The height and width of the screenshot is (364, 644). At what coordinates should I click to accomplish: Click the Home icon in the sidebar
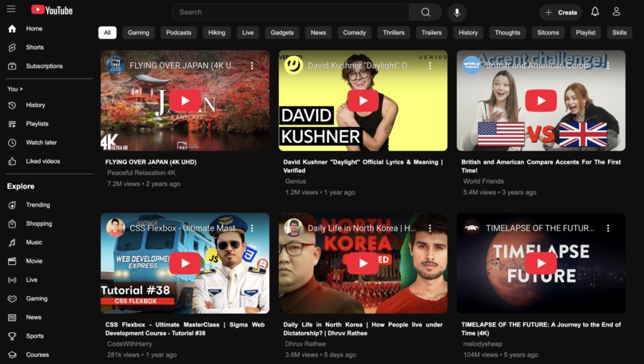click(x=12, y=29)
